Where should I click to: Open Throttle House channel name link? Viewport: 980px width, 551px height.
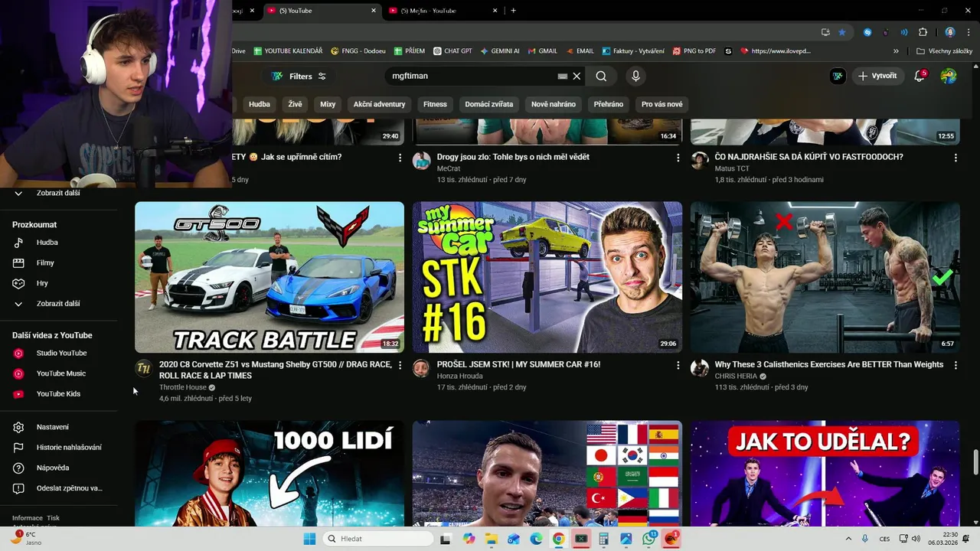(183, 387)
